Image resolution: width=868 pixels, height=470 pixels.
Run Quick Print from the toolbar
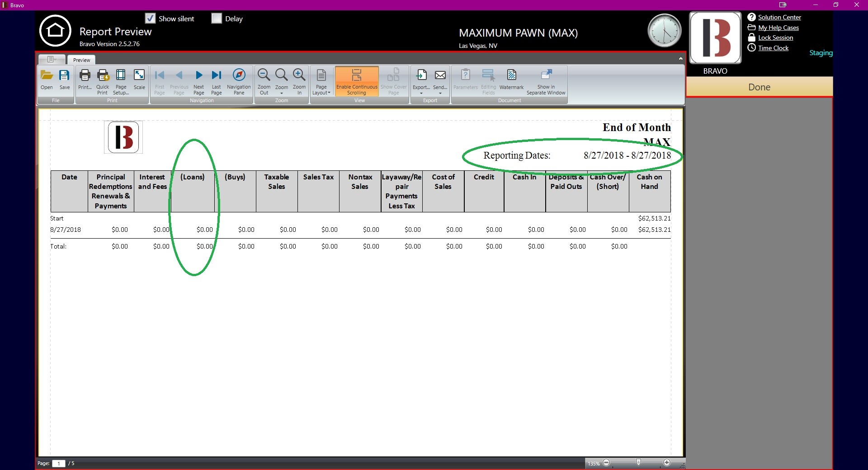click(x=103, y=82)
